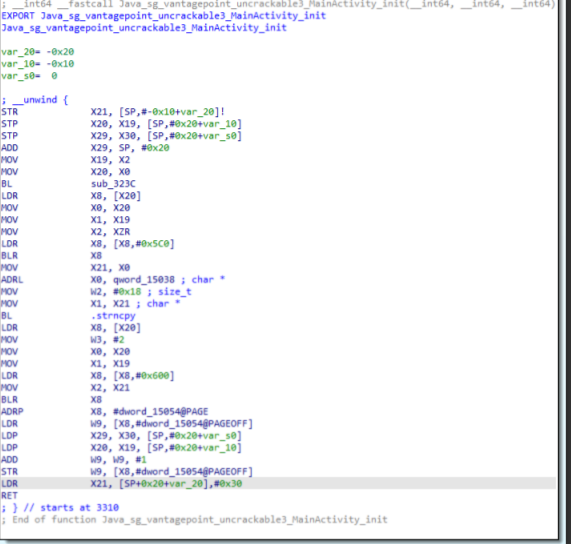The height and width of the screenshot is (544, 571).
Task: Click the LDR W9, [X8,#dword_15054@PAGEOFF] instruction
Action: click(127, 423)
